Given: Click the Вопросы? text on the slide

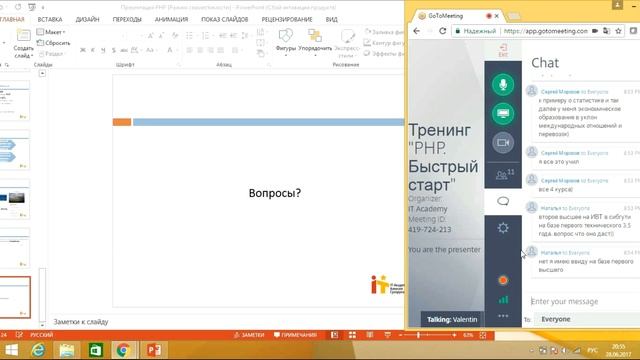Looking at the screenshot, I should pyautogui.click(x=275, y=193).
